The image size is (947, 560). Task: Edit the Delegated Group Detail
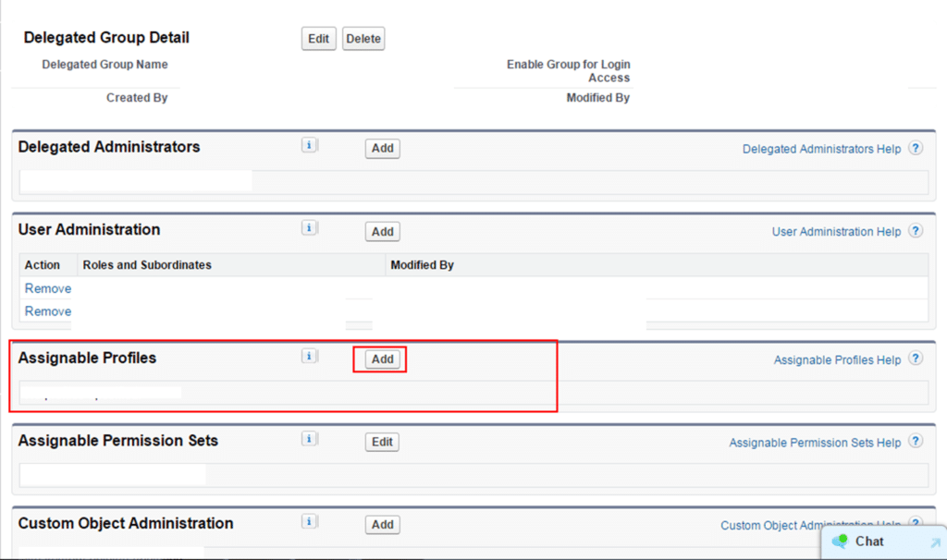(x=318, y=39)
